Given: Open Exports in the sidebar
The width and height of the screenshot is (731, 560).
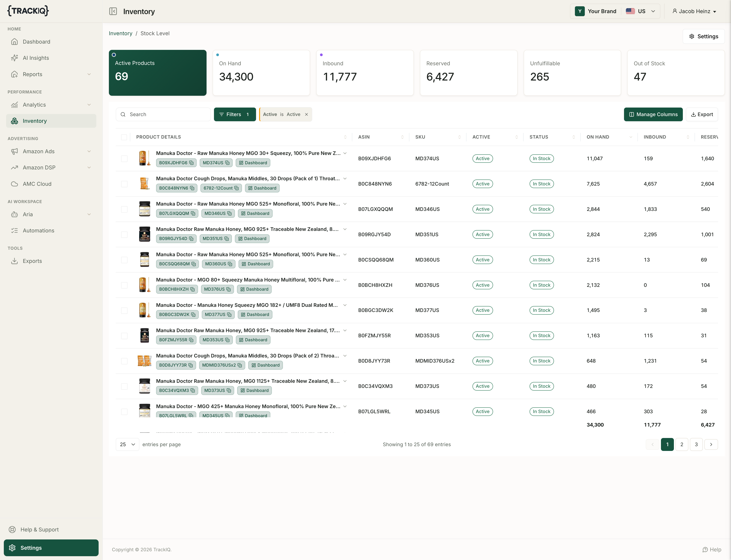Looking at the screenshot, I should 51,261.
